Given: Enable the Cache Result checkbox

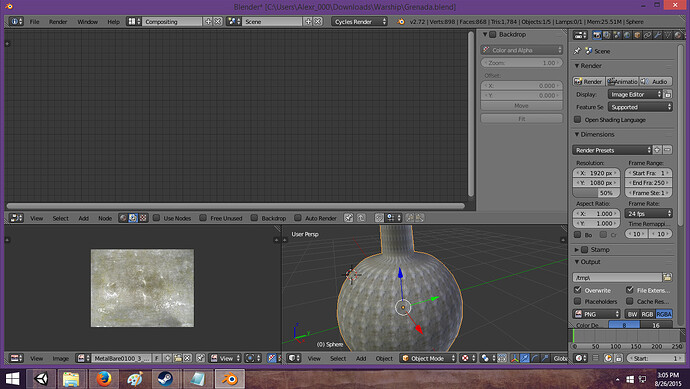Looking at the screenshot, I should 630,301.
